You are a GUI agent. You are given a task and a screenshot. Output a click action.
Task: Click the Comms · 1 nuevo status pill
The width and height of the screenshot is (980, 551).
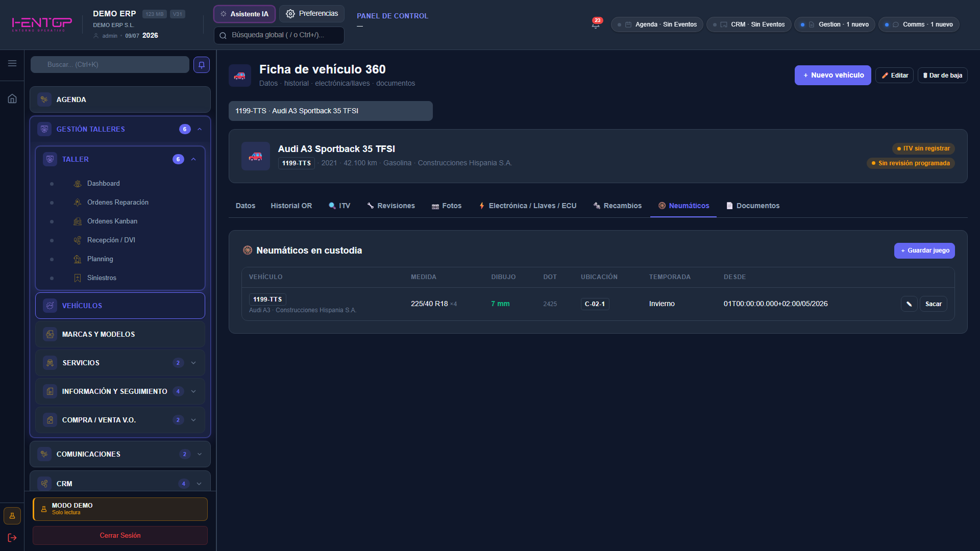[919, 24]
